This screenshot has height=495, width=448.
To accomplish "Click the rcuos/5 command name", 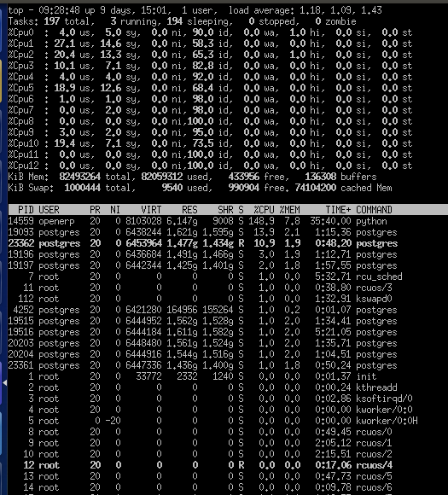I will point(374,476).
